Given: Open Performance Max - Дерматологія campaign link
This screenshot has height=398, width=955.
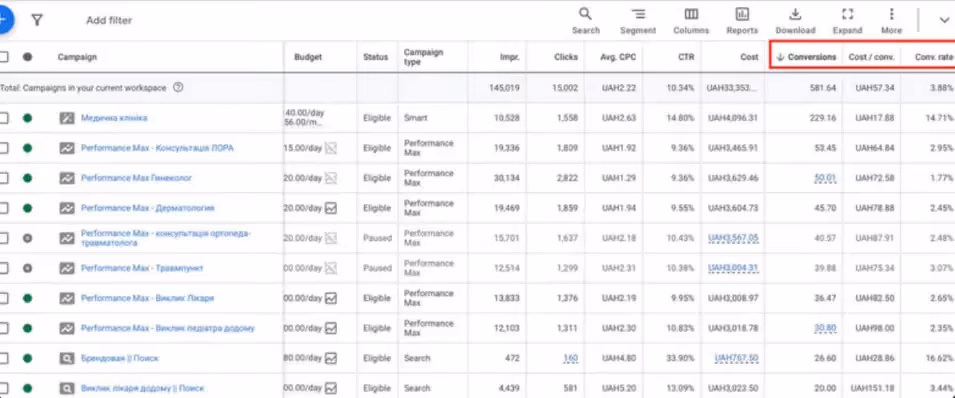Looking at the screenshot, I should coord(147,208).
